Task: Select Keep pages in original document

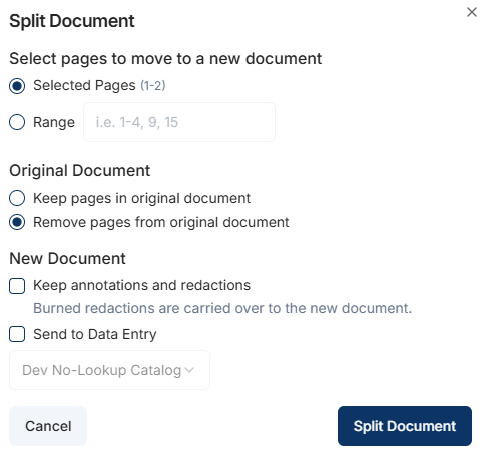Action: point(17,198)
